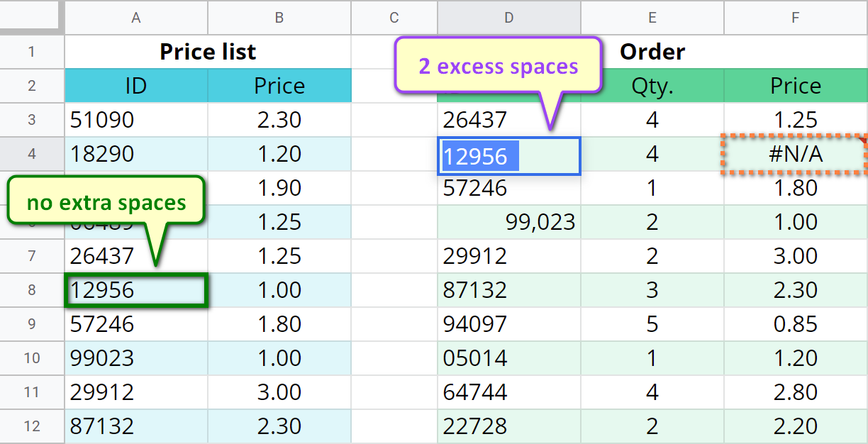
Task: Click the #N/A error cell in column F
Action: 795,154
